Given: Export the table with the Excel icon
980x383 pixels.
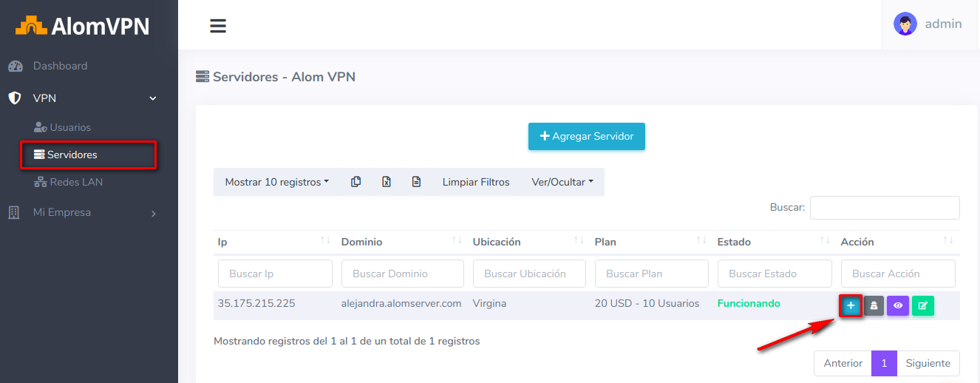Looking at the screenshot, I should (386, 182).
